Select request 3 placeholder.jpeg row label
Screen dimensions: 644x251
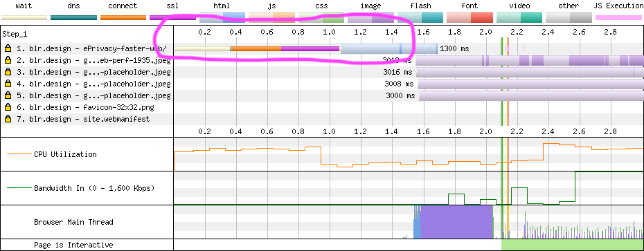pos(93,72)
